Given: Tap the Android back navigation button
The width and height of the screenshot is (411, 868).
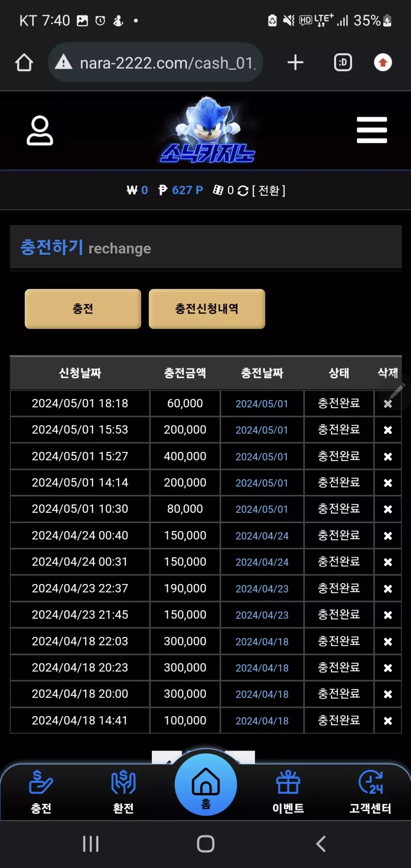Looking at the screenshot, I should 321,844.
